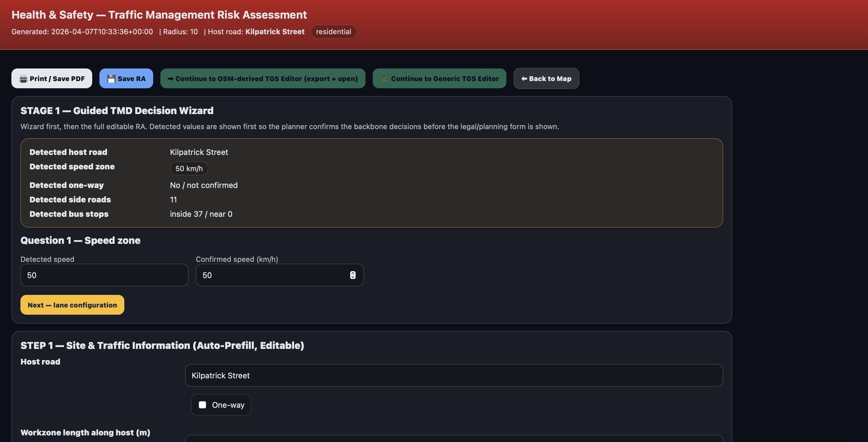The width and height of the screenshot is (868, 442).
Task: Click the Host road input field
Action: pos(454,375)
